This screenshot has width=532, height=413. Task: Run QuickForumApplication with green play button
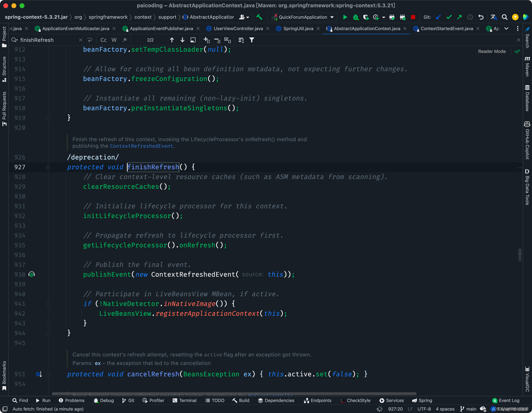coord(345,17)
